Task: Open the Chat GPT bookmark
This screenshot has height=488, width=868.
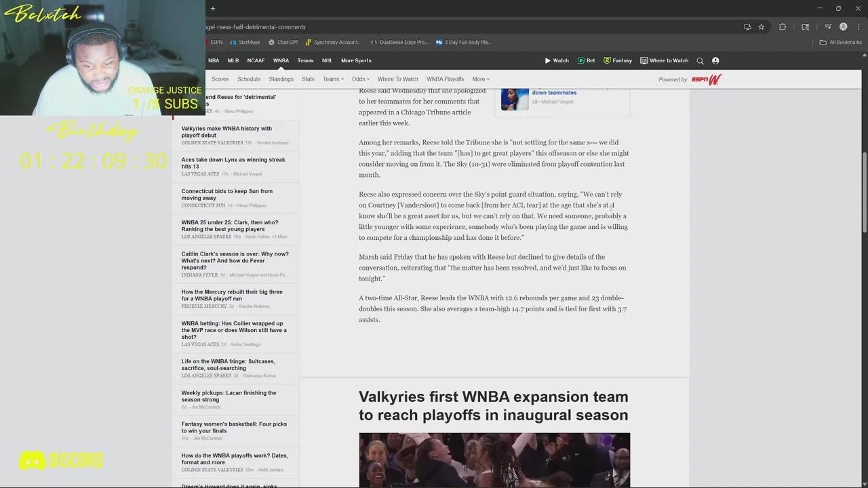Action: coord(283,42)
